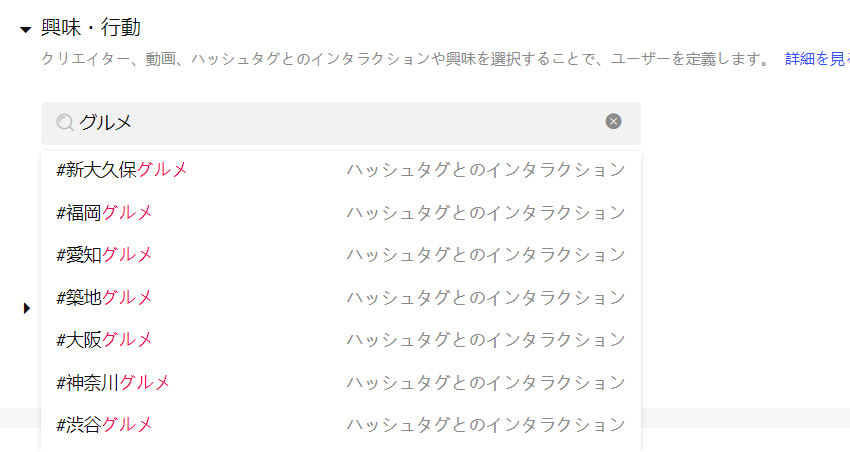The image size is (850, 452).
Task: Click the category label beside #神奈川グルメ
Action: [486, 382]
